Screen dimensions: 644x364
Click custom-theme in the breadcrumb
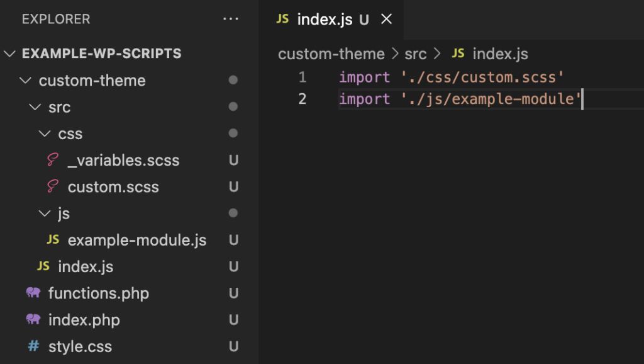click(331, 54)
